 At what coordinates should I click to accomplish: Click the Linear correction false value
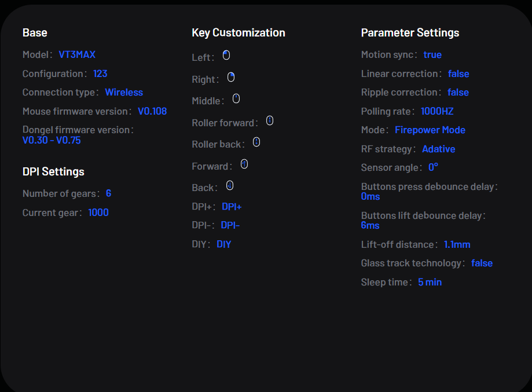458,74
